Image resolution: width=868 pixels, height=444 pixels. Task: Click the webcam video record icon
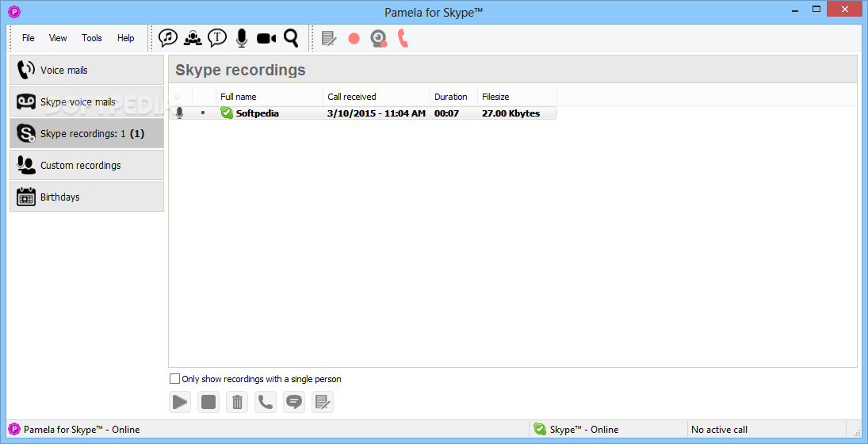[379, 38]
